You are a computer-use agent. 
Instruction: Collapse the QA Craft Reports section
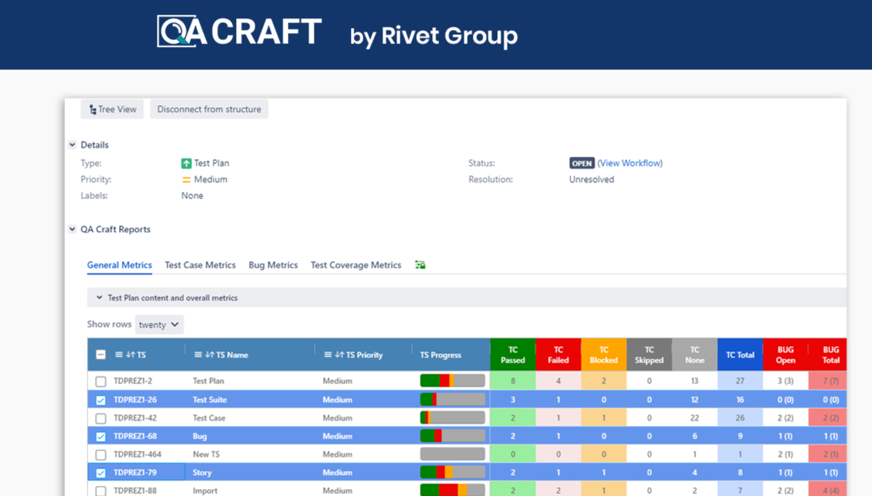click(72, 229)
